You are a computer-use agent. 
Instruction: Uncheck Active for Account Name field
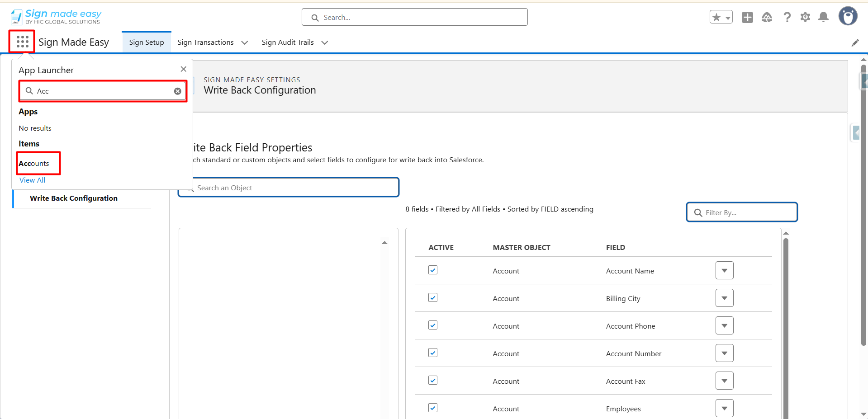click(x=433, y=270)
